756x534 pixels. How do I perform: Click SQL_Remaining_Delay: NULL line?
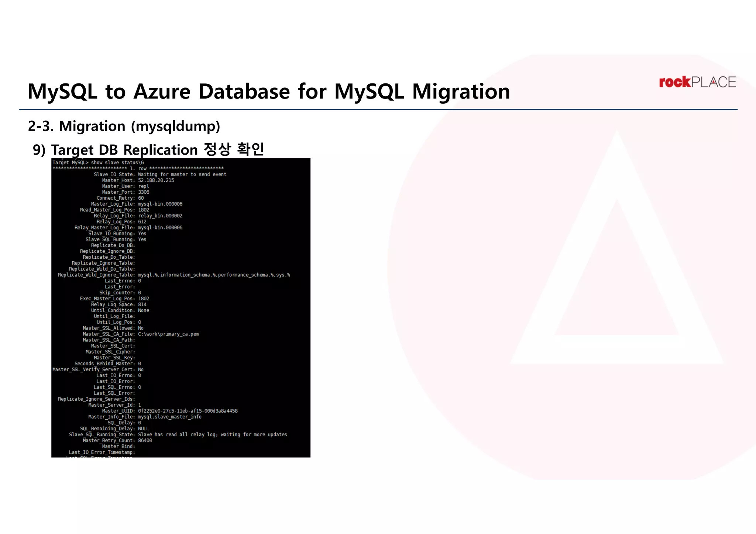click(x=114, y=428)
